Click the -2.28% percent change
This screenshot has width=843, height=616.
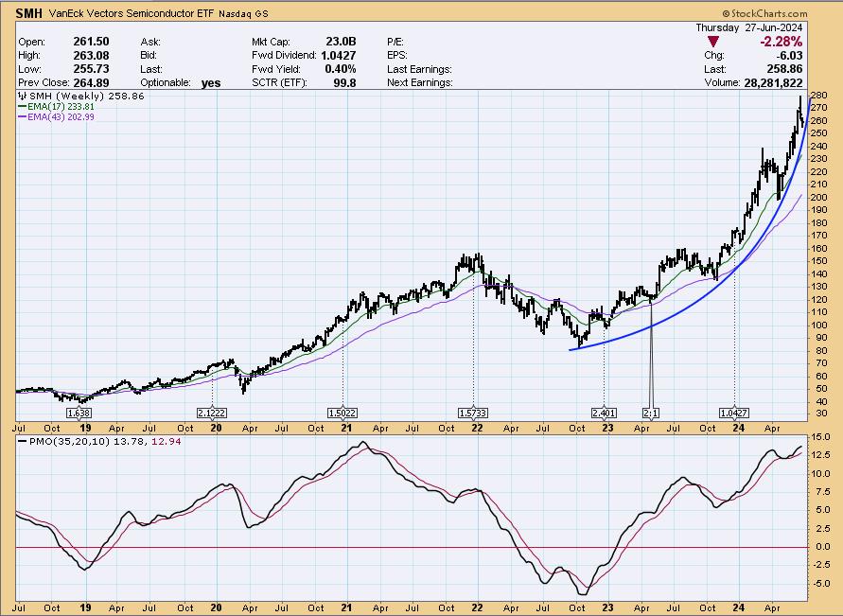(x=781, y=42)
